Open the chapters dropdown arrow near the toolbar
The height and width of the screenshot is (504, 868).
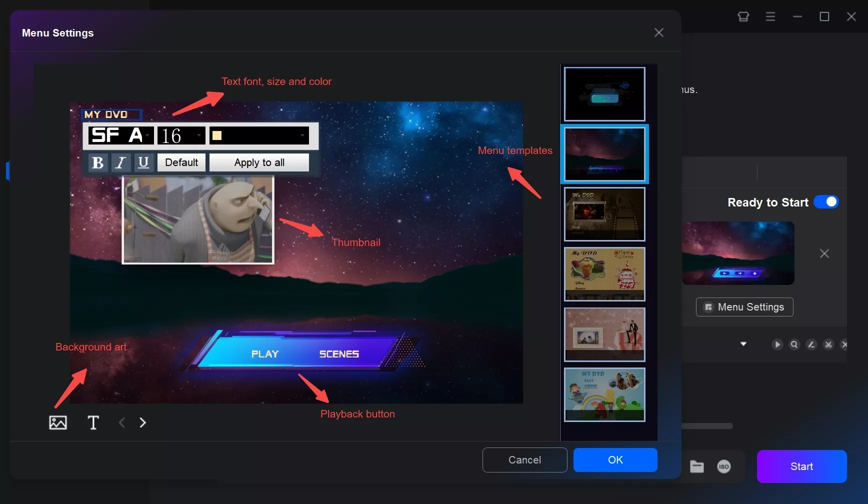[743, 344]
